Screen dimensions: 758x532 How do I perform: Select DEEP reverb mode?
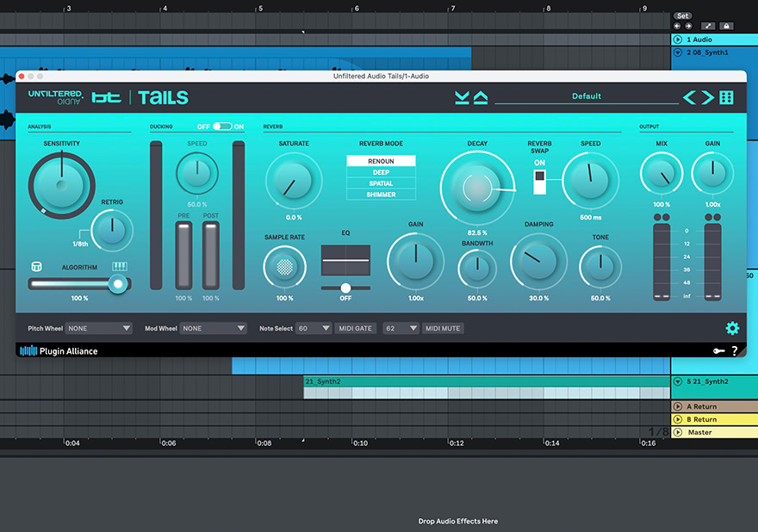(381, 172)
